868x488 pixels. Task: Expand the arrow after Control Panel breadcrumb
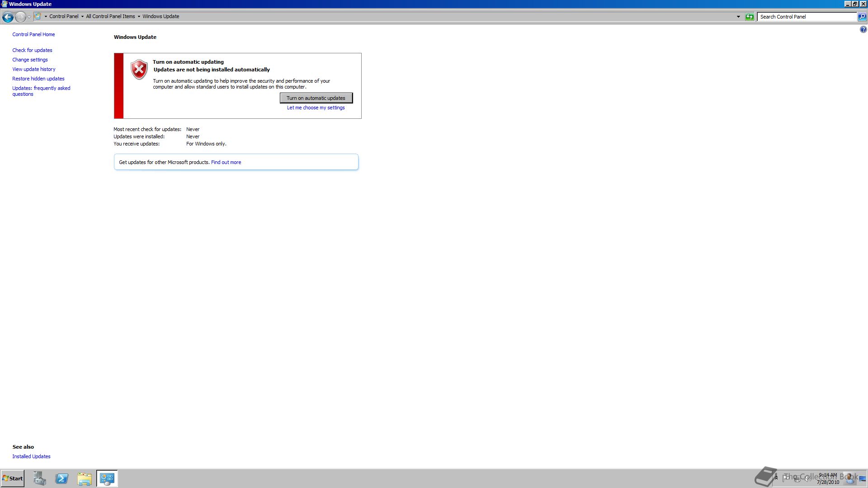click(x=82, y=16)
